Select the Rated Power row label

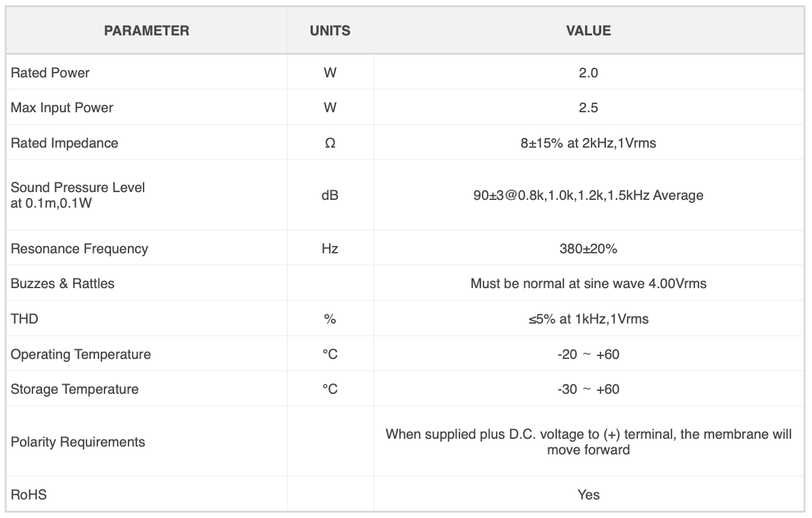50,73
